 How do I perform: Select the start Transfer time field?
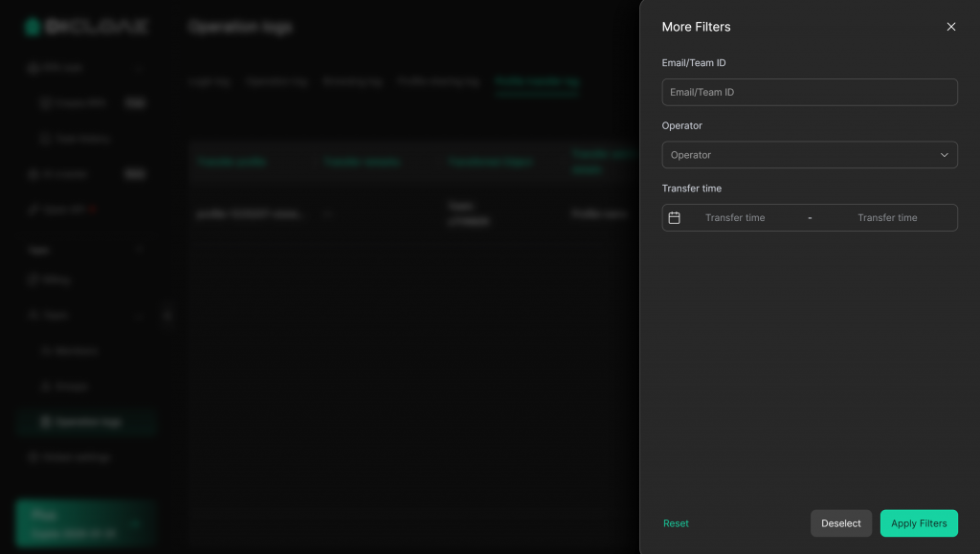click(735, 218)
